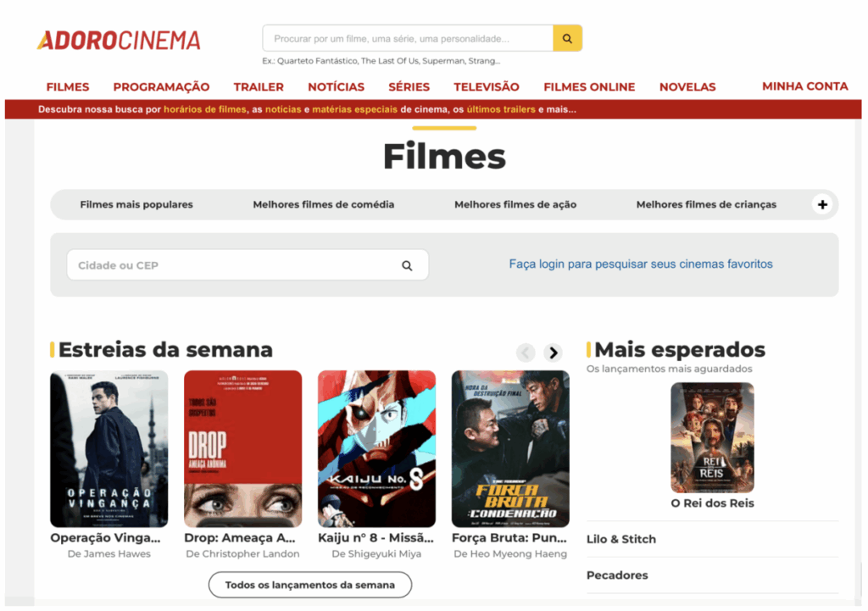The width and height of the screenshot is (868, 611).
Task: Click the Operação Vinga... title
Action: point(105,538)
